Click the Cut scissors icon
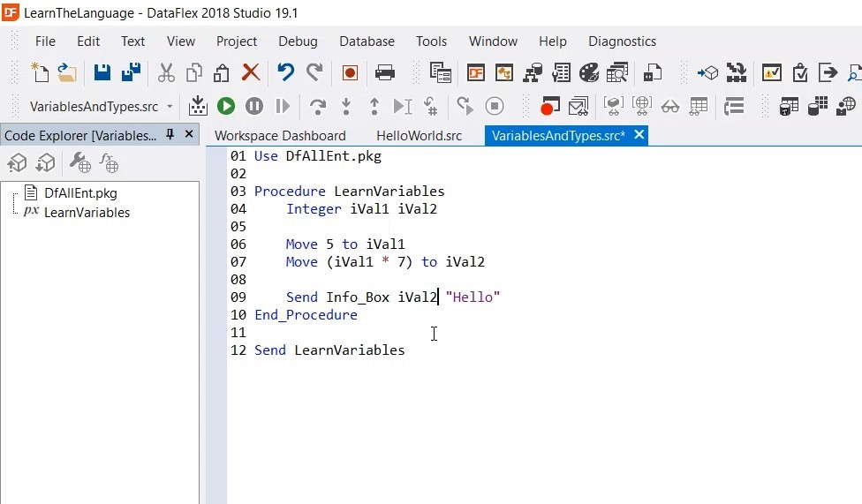This screenshot has width=862, height=504. 166,72
